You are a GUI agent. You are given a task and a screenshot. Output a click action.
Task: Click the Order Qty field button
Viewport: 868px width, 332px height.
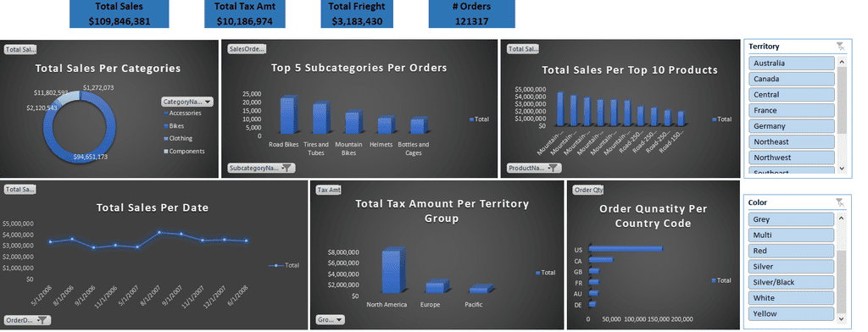(x=588, y=190)
